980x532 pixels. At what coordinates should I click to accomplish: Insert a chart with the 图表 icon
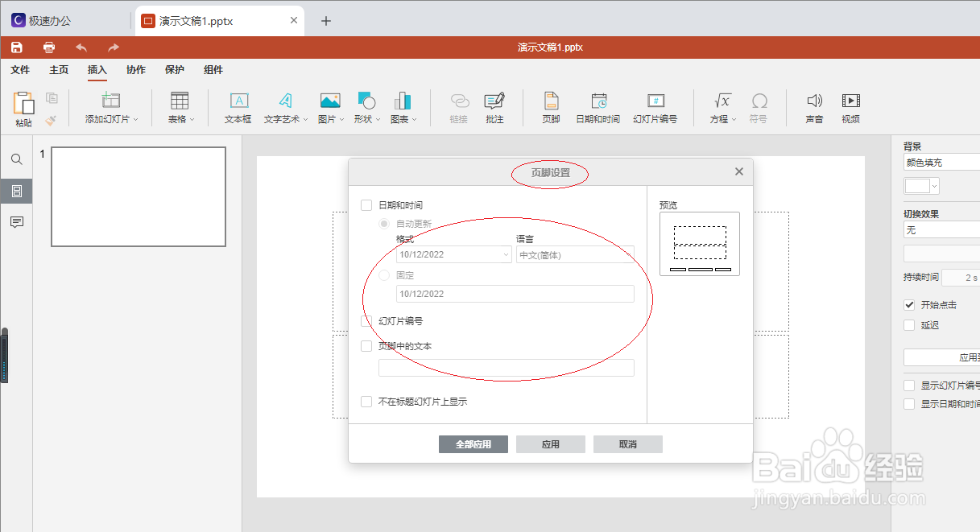[x=400, y=107]
